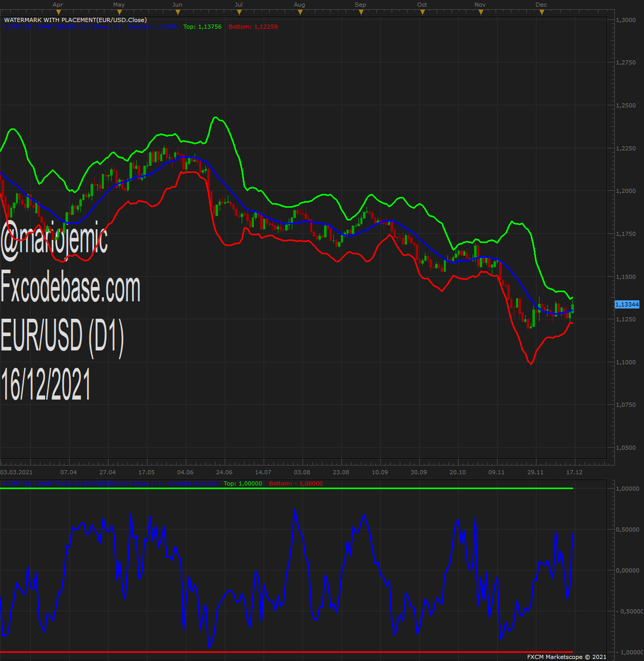Click the 1,1750 price axis label
Screen dimensions: 644x661
point(626,234)
